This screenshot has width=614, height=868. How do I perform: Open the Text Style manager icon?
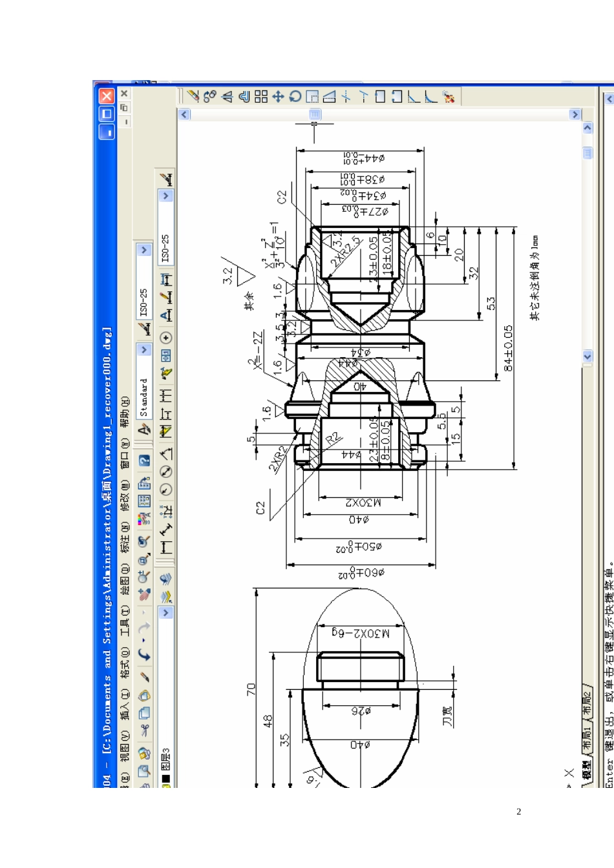point(144,429)
